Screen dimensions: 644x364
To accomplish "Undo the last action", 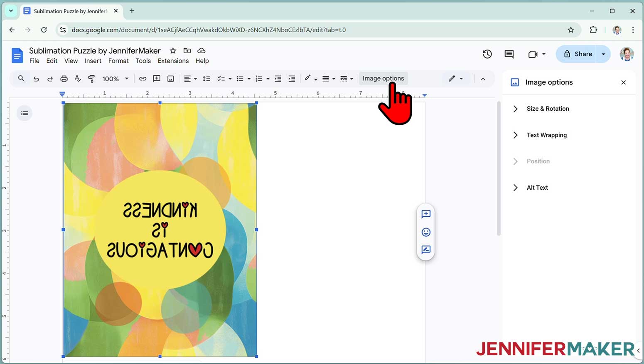I will pyautogui.click(x=36, y=79).
